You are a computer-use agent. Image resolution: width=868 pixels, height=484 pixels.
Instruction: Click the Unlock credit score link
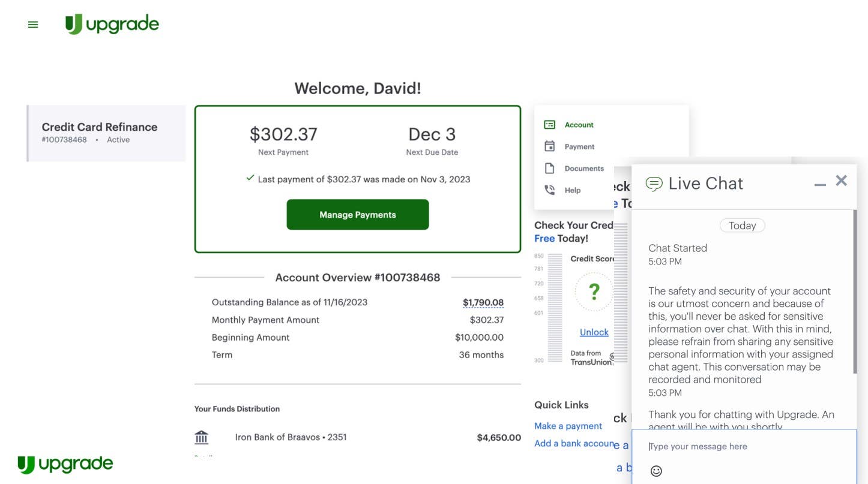pos(594,332)
